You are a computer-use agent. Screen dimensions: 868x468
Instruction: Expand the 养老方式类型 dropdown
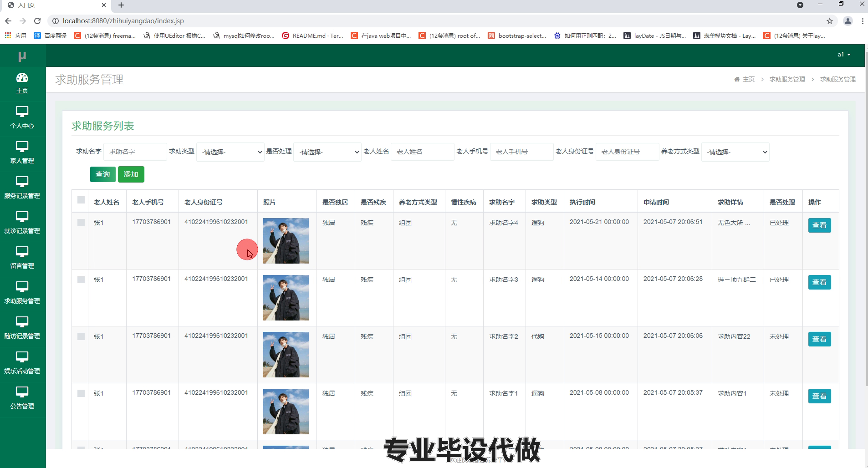[735, 152]
